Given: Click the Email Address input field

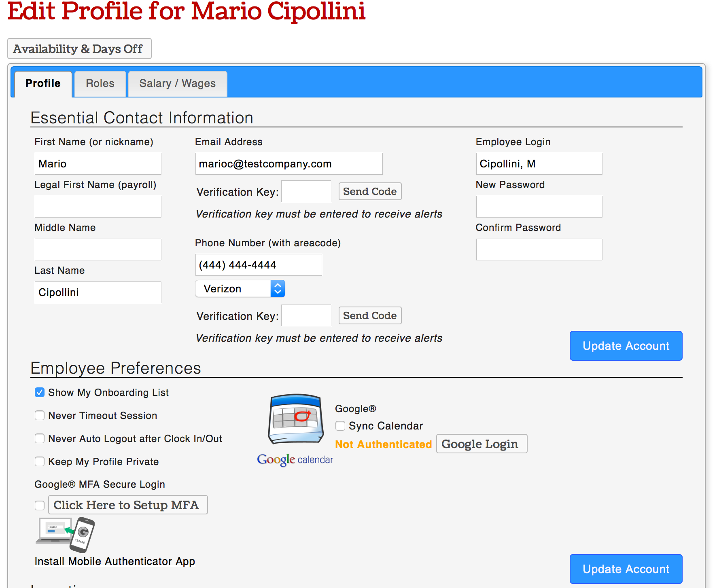Looking at the screenshot, I should (x=288, y=164).
